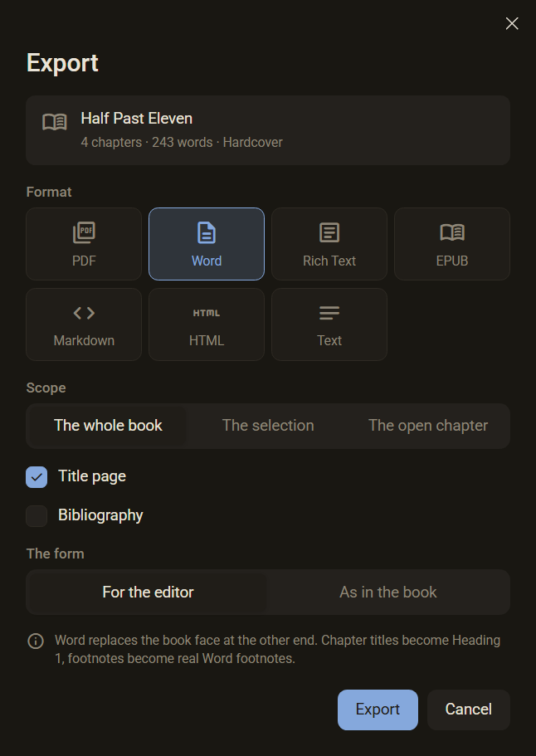Set scope to The selection
This screenshot has width=536, height=756.
pyautogui.click(x=268, y=426)
